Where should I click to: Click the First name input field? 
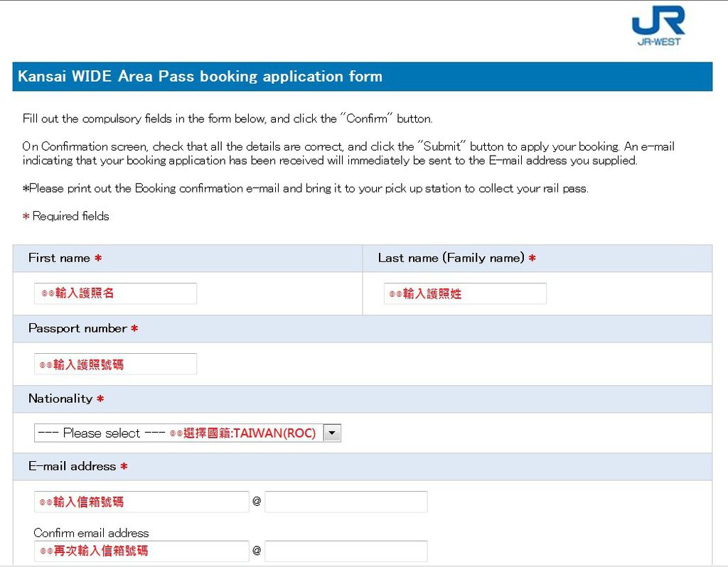[x=115, y=293]
